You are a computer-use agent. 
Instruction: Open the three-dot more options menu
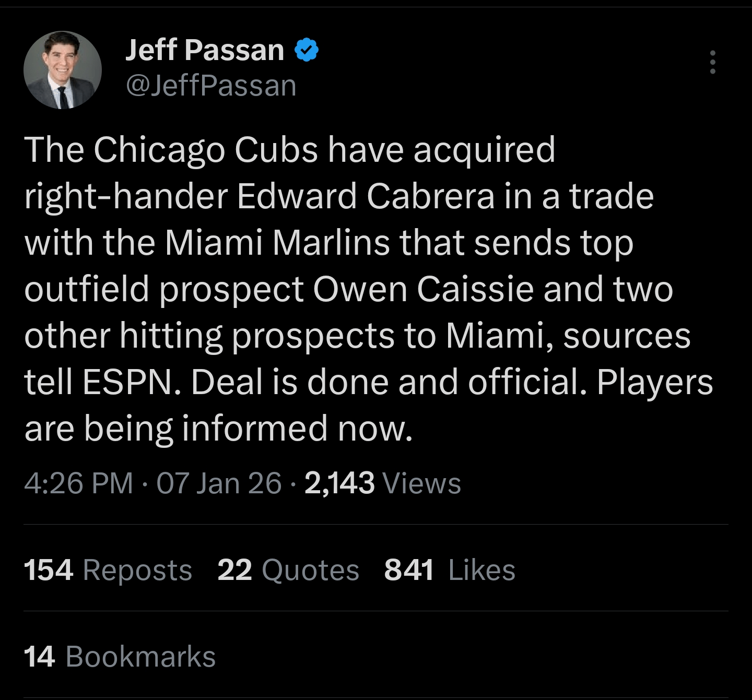(x=712, y=62)
